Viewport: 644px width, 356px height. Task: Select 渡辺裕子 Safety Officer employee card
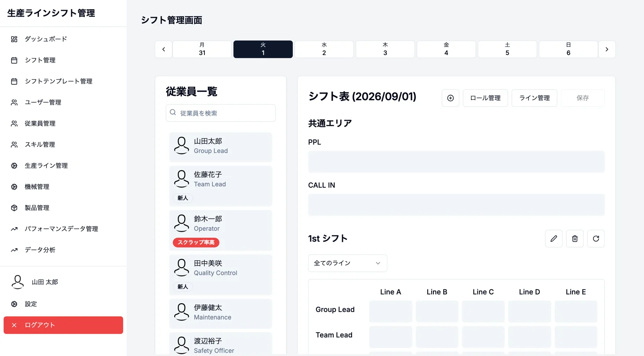221,344
